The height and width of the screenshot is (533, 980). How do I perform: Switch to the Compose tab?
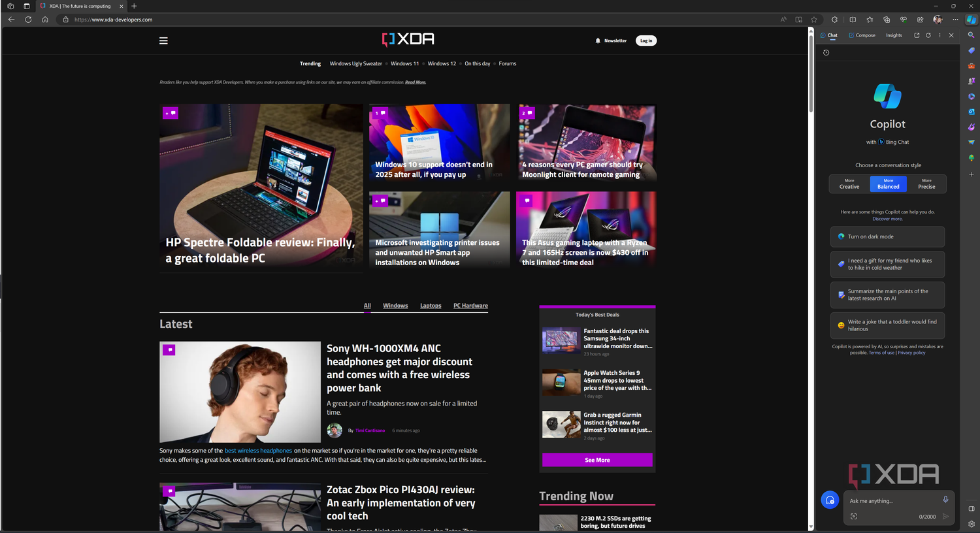point(862,35)
